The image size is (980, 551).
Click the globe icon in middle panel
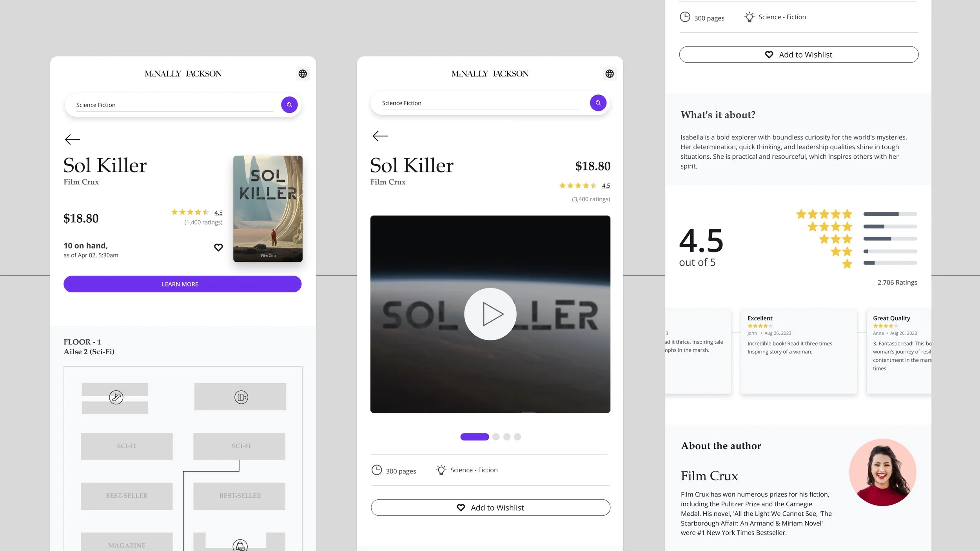[610, 74]
